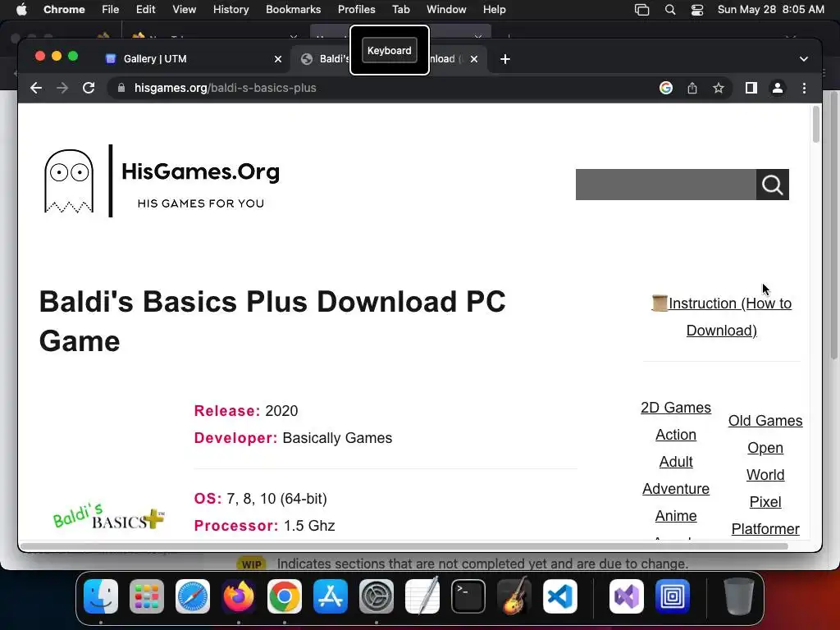This screenshot has height=630, width=840.
Task: Click the address bar URL
Action: point(225,88)
